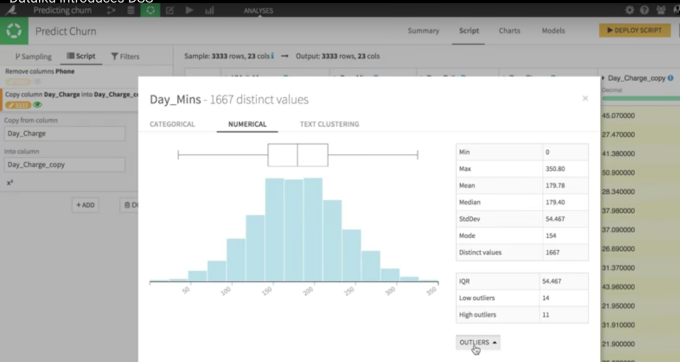Click the Dataiku bird logo icon

click(10, 10)
